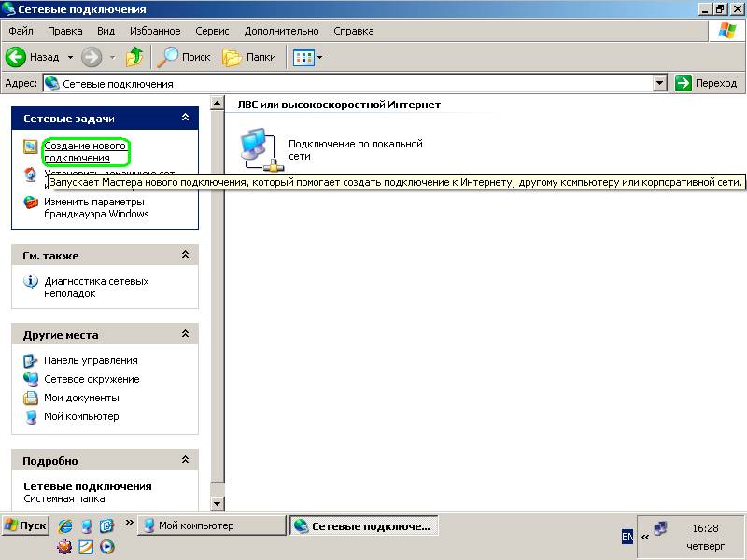Open the Поиск search tool

pos(184,57)
